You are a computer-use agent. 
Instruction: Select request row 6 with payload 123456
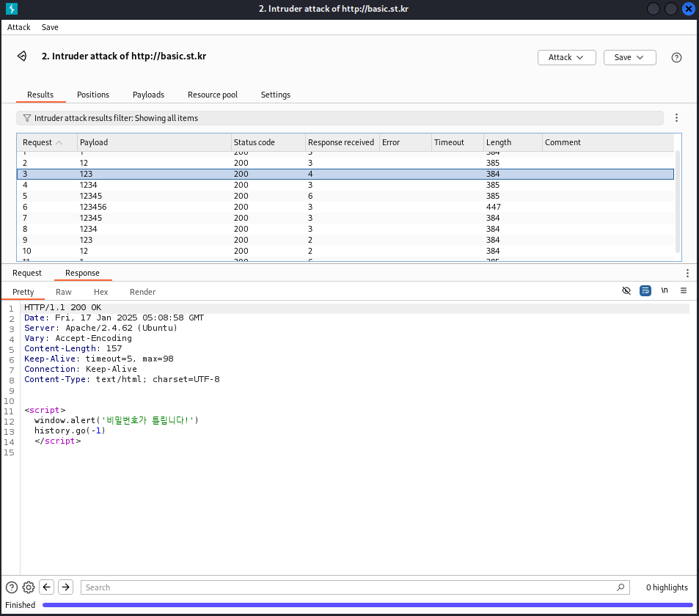coord(345,207)
